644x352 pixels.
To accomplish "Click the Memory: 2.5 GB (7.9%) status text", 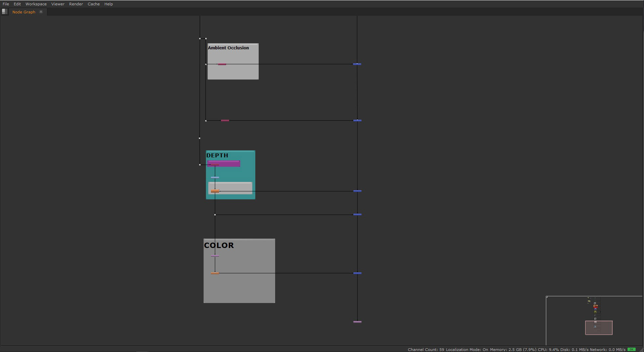I will (x=513, y=350).
